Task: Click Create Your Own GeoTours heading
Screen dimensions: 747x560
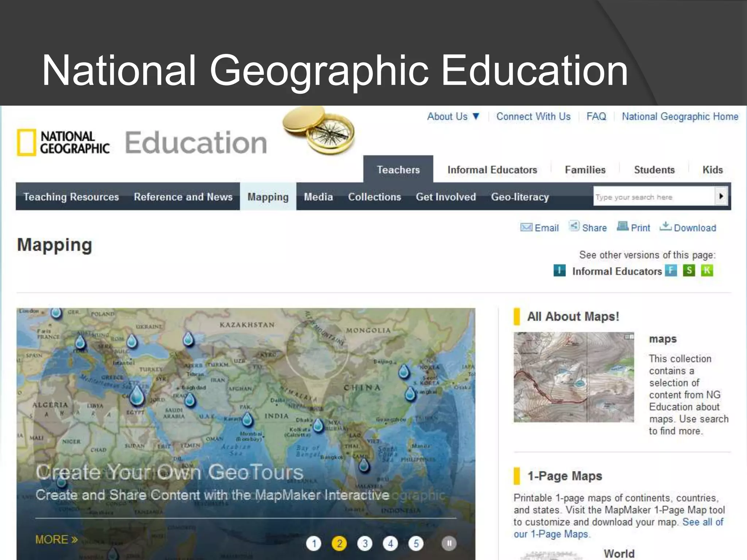Action: (x=170, y=472)
